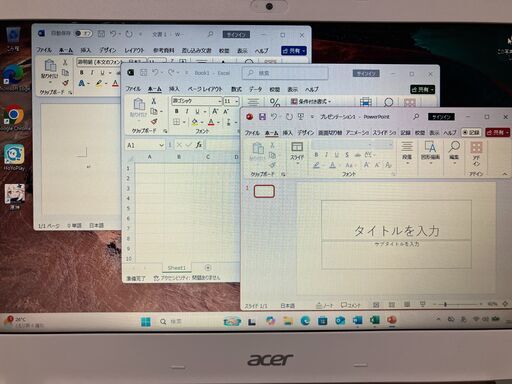Apply italic in PowerPoint font group
Screen dimensions: 512x384
(326, 154)
